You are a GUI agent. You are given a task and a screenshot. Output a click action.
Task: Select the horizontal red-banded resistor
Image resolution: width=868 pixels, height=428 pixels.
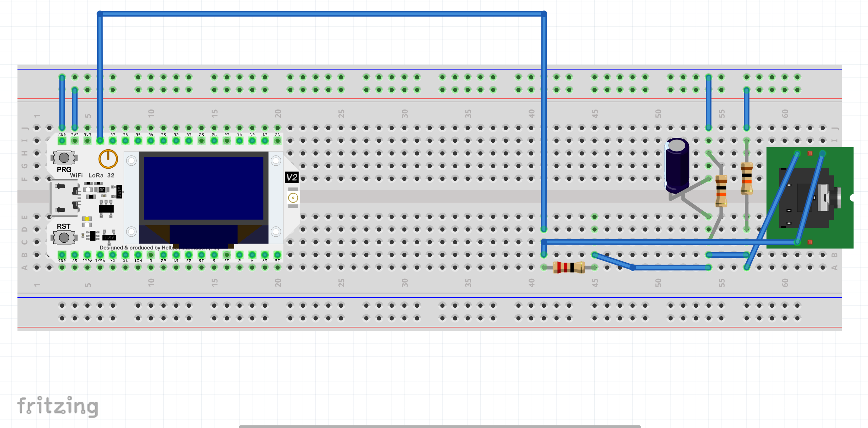click(569, 268)
